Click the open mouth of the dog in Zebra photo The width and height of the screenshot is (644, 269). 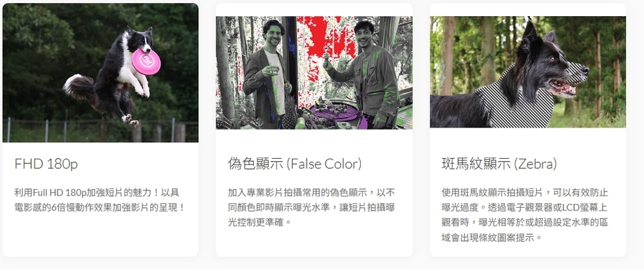[x=563, y=88]
